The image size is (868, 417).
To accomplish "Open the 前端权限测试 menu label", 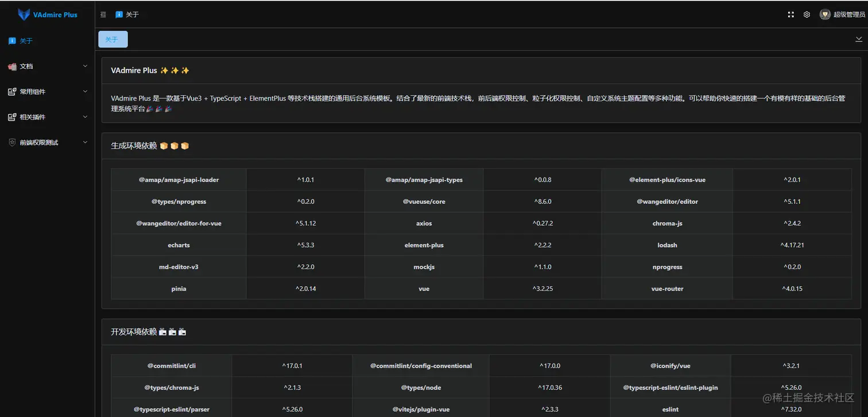I will pos(39,142).
